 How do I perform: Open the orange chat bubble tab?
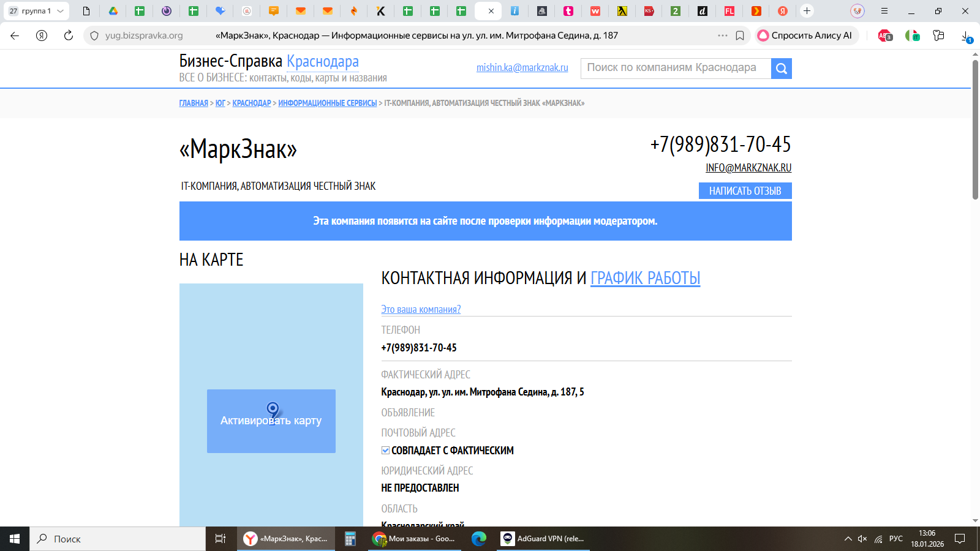pyautogui.click(x=274, y=11)
